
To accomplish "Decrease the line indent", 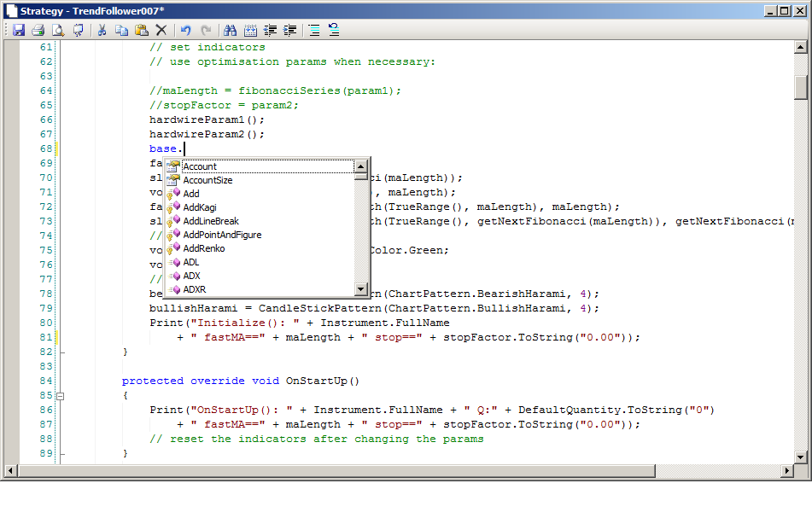I will coord(270,30).
